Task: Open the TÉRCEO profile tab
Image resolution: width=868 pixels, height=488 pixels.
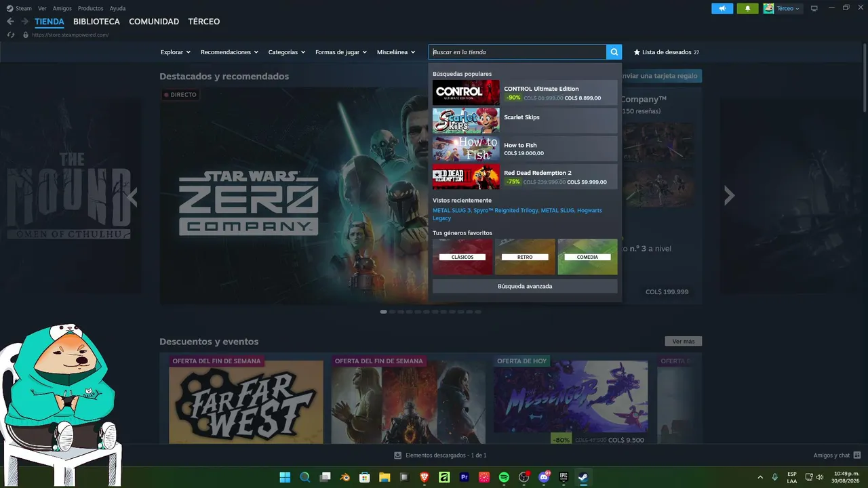Action: click(204, 22)
